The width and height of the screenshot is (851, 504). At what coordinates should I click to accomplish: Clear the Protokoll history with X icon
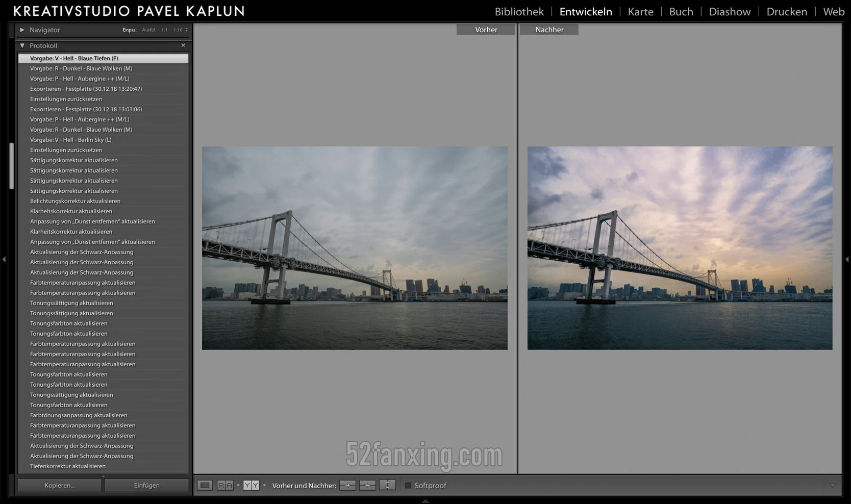pyautogui.click(x=183, y=45)
